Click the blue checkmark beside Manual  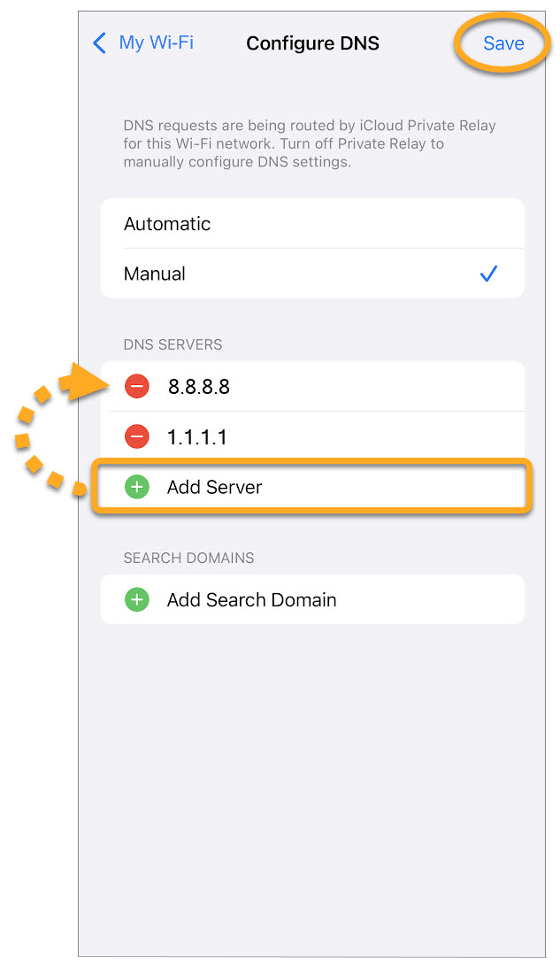[488, 274]
